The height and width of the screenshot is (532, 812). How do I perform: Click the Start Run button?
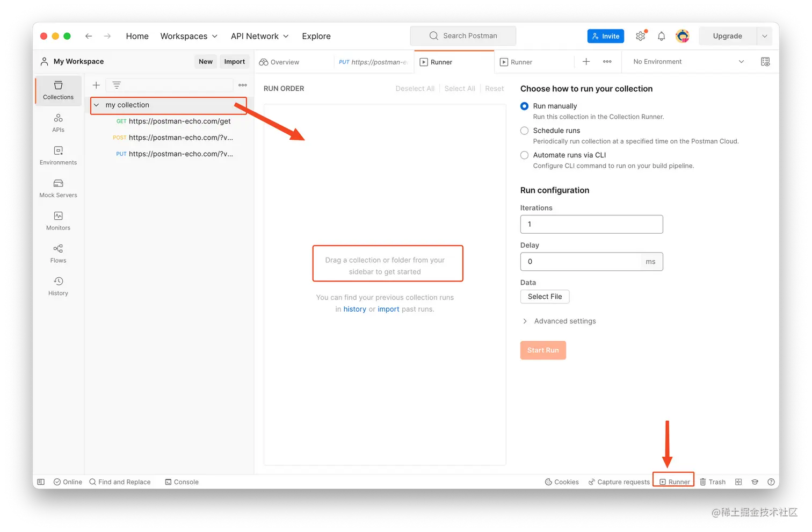pyautogui.click(x=543, y=350)
